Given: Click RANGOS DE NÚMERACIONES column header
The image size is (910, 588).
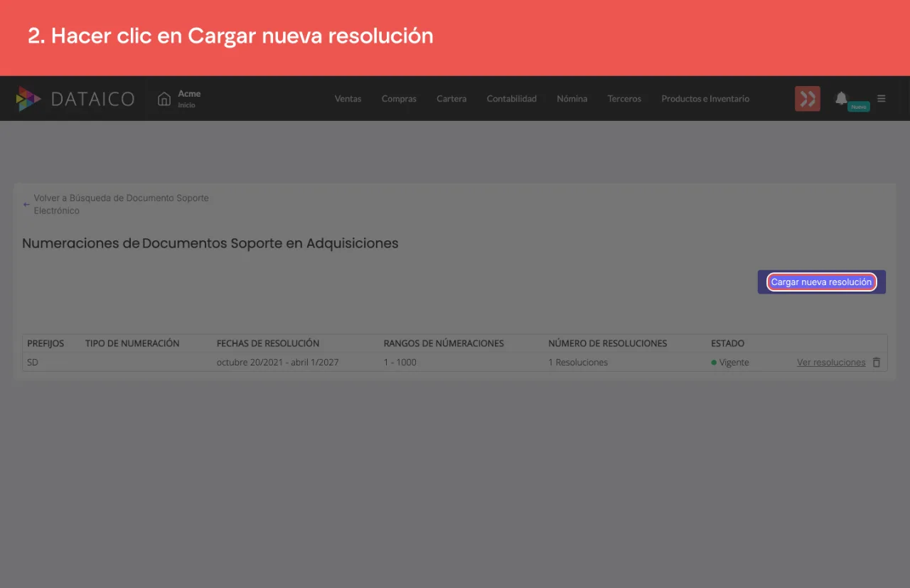Looking at the screenshot, I should [444, 343].
